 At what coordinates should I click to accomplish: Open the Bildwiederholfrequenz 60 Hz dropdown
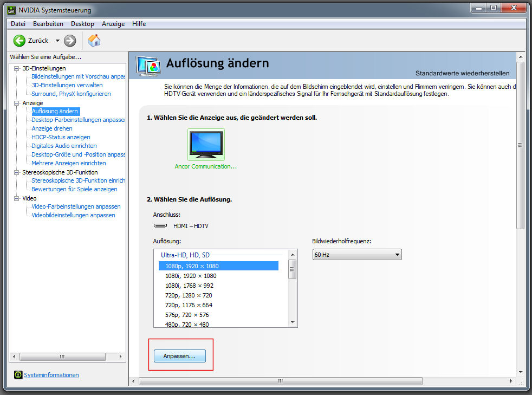point(357,255)
